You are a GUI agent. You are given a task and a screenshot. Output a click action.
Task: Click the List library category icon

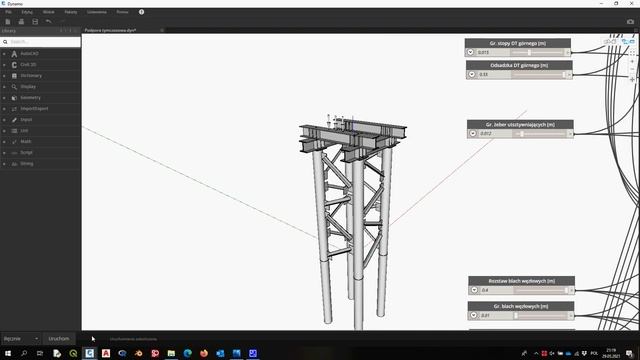pyautogui.click(x=14, y=131)
